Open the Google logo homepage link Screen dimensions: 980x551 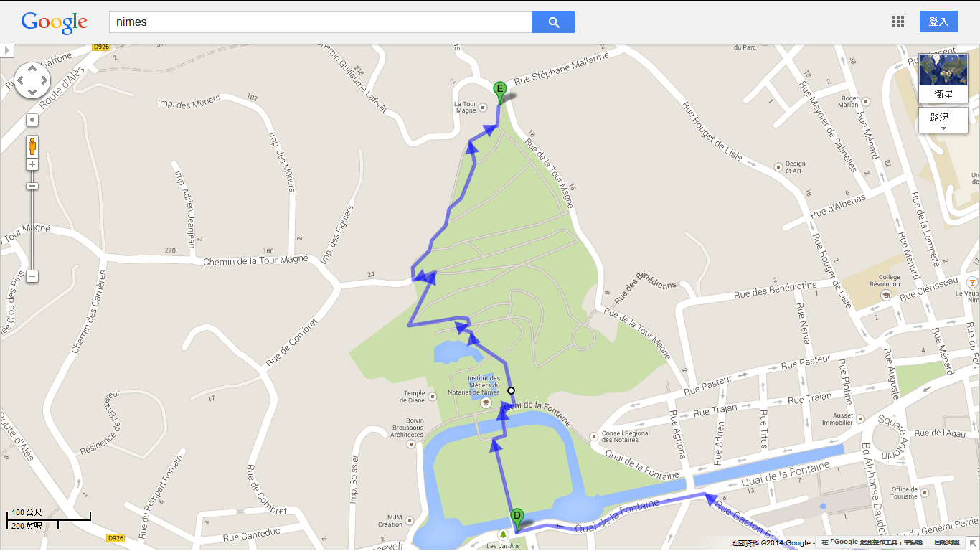[55, 22]
